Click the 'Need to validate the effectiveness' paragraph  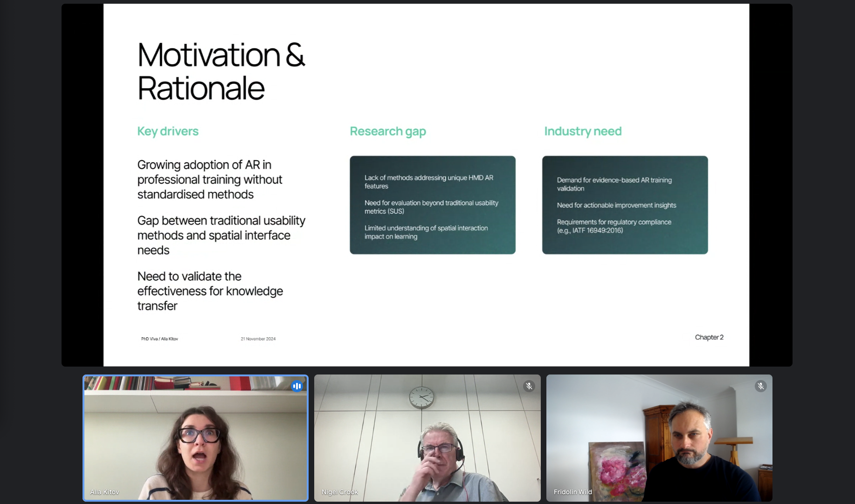pos(210,291)
